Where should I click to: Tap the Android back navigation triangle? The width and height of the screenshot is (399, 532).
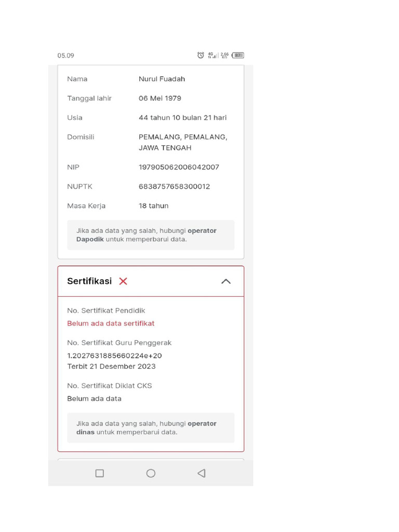click(x=202, y=473)
